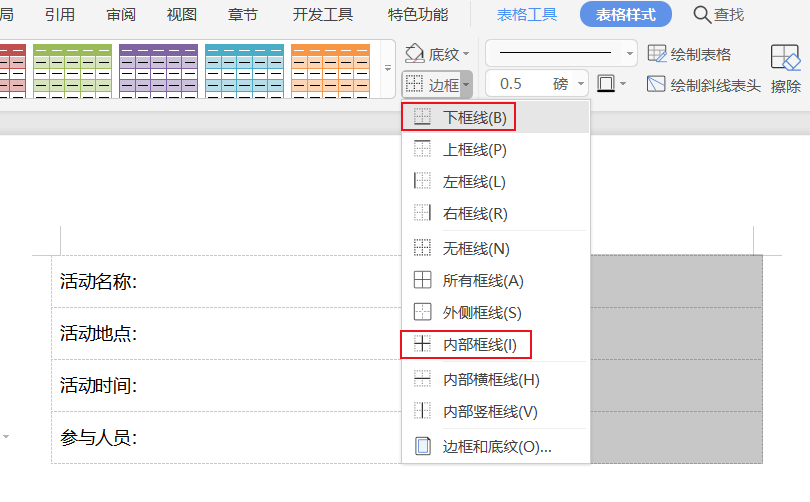Open the 引用 tab
Image resolution: width=810 pixels, height=502 pixels.
pos(60,14)
